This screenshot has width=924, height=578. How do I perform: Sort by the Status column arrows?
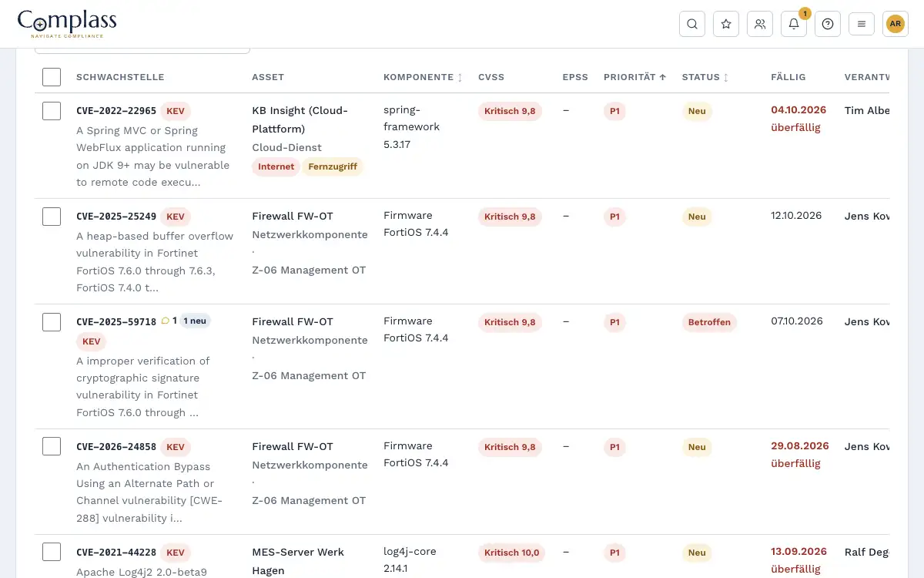tap(725, 77)
